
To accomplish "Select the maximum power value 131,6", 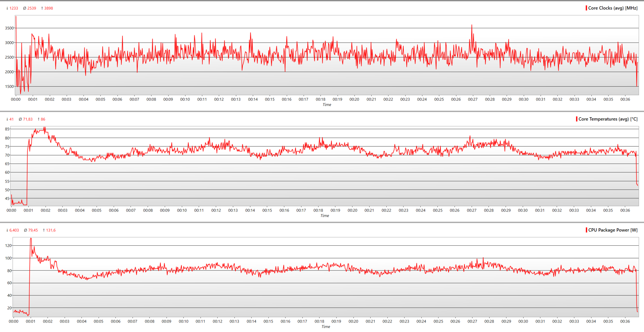I will (51, 230).
